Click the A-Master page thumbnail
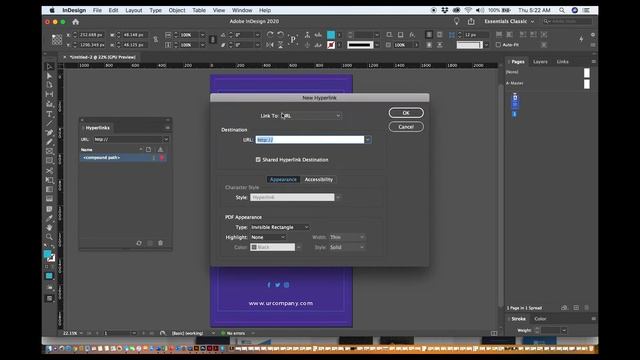Image resolution: width=640 pixels, height=360 pixels. pyautogui.click(x=587, y=84)
